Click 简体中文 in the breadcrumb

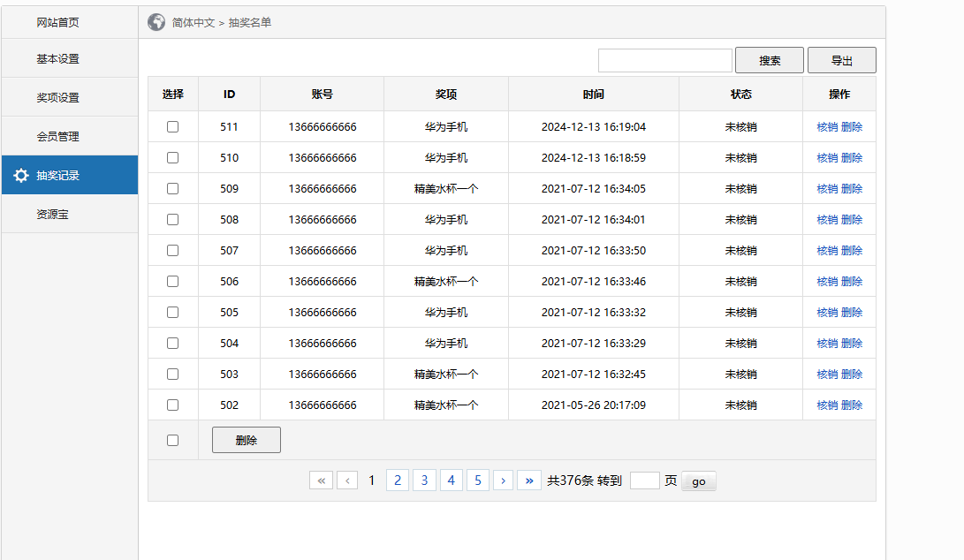[194, 23]
